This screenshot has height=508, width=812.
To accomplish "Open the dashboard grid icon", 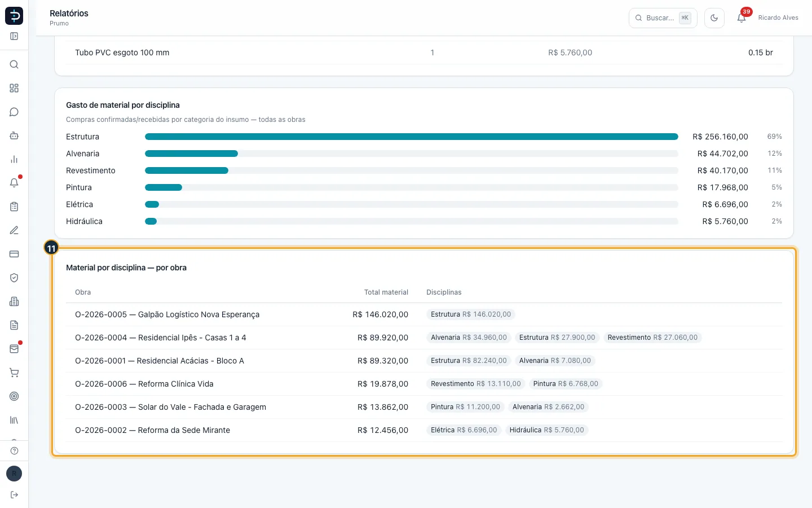I will pyautogui.click(x=14, y=88).
